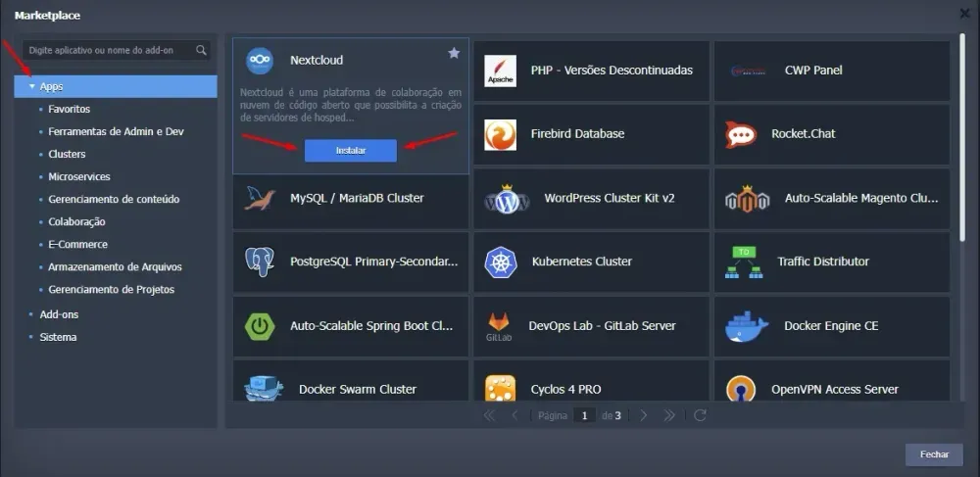Close the Marketplace dialog with X
The height and width of the screenshot is (477, 980).
[965, 14]
